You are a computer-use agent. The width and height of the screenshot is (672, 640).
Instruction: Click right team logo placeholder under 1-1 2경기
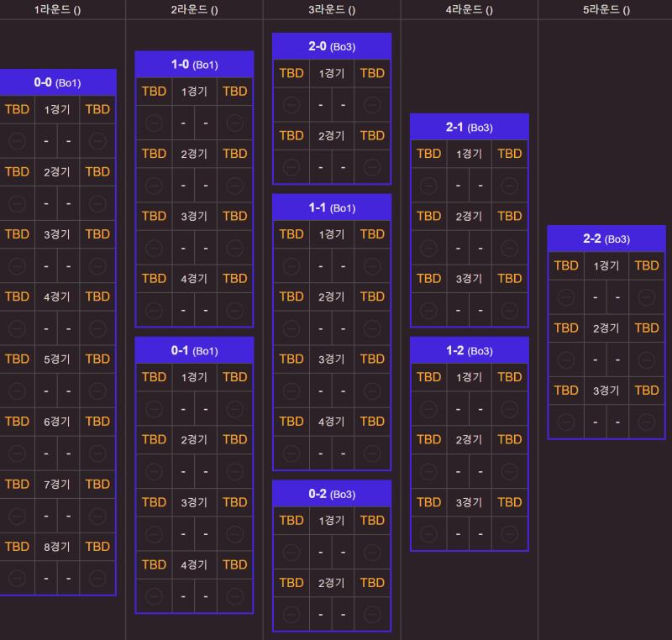pos(372,328)
